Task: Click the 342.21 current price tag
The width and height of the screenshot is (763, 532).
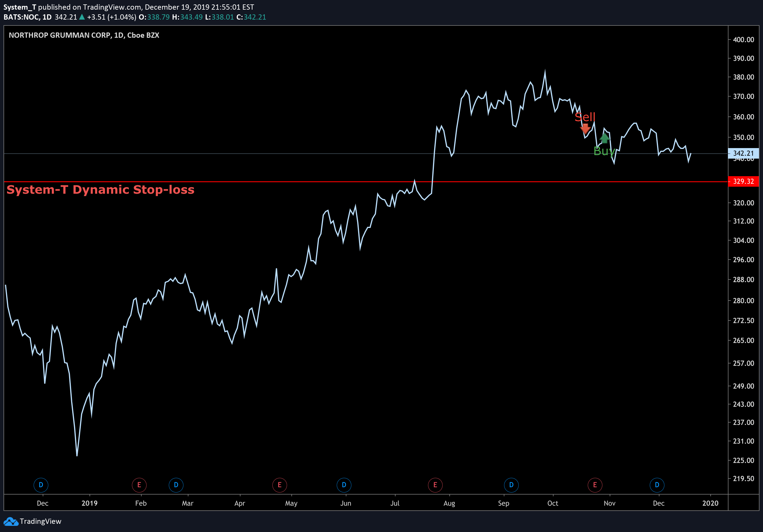Action: pos(743,153)
